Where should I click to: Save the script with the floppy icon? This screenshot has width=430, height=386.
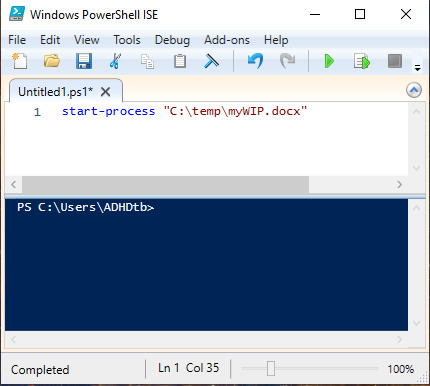(84, 61)
